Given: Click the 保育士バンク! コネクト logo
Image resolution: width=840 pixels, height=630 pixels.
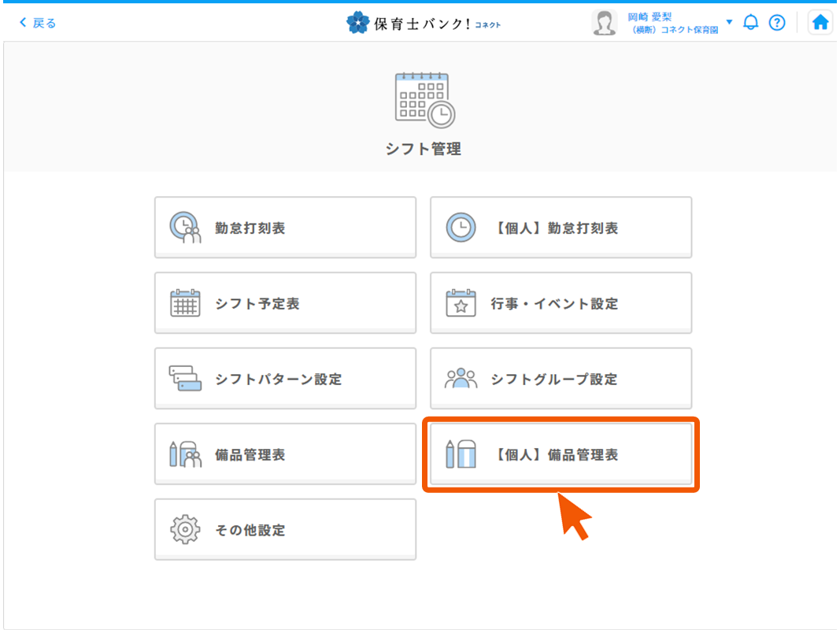Looking at the screenshot, I should click(x=424, y=23).
